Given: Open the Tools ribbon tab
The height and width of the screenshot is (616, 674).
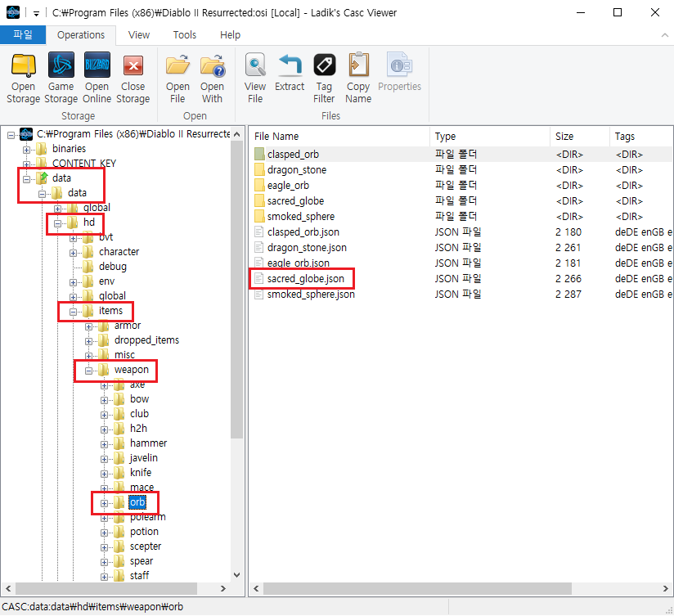Looking at the screenshot, I should tap(184, 35).
